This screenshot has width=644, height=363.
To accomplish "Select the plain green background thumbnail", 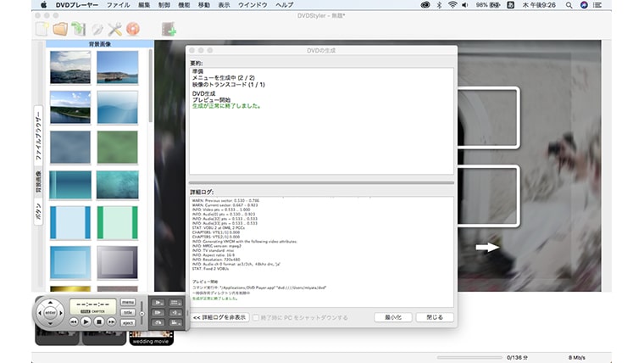I will tap(118, 148).
